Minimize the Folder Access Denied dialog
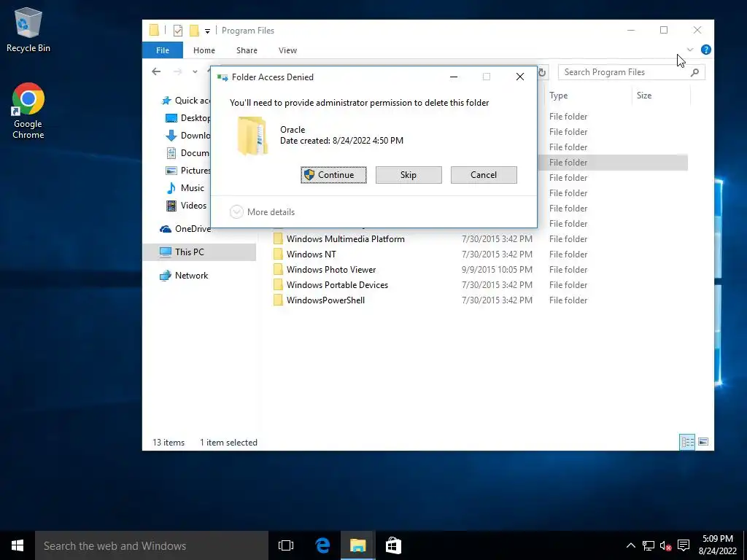 coord(454,77)
